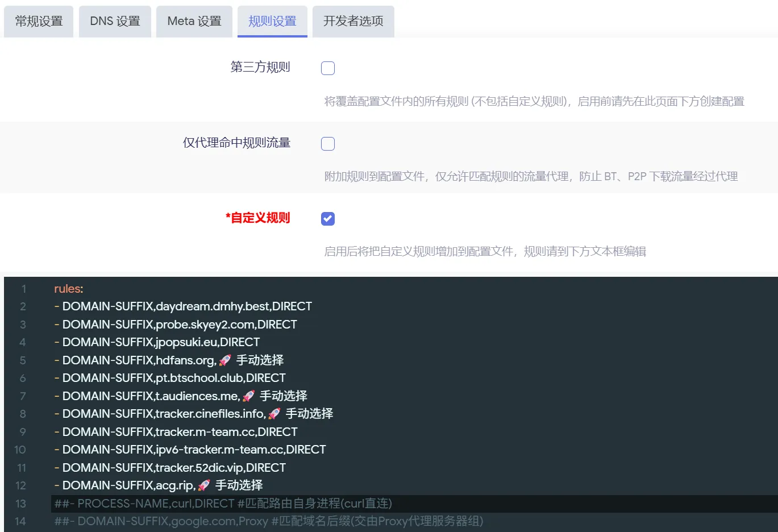778x532 pixels.
Task: Click the red *自定义规则 label
Action: coord(257,218)
